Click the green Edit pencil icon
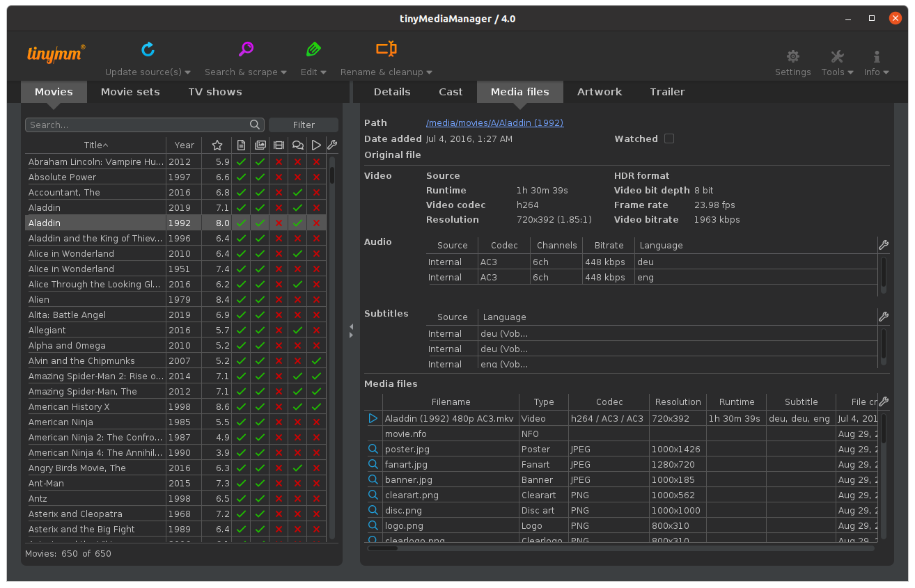915x588 pixels. (313, 49)
